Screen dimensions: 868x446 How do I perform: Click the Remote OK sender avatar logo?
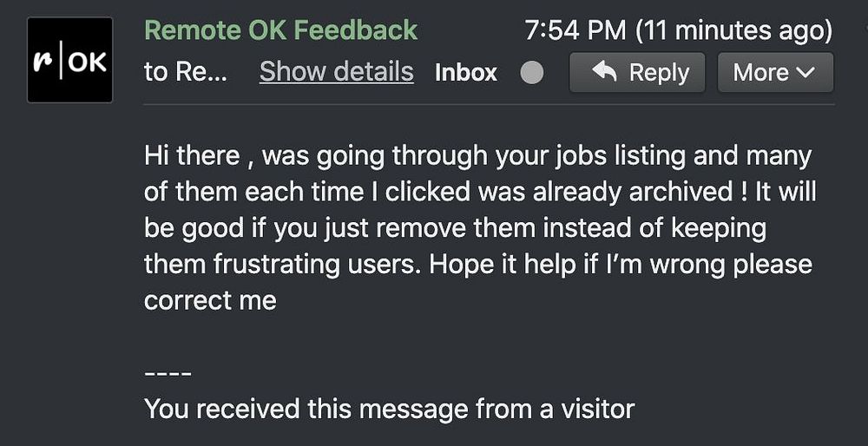69,61
